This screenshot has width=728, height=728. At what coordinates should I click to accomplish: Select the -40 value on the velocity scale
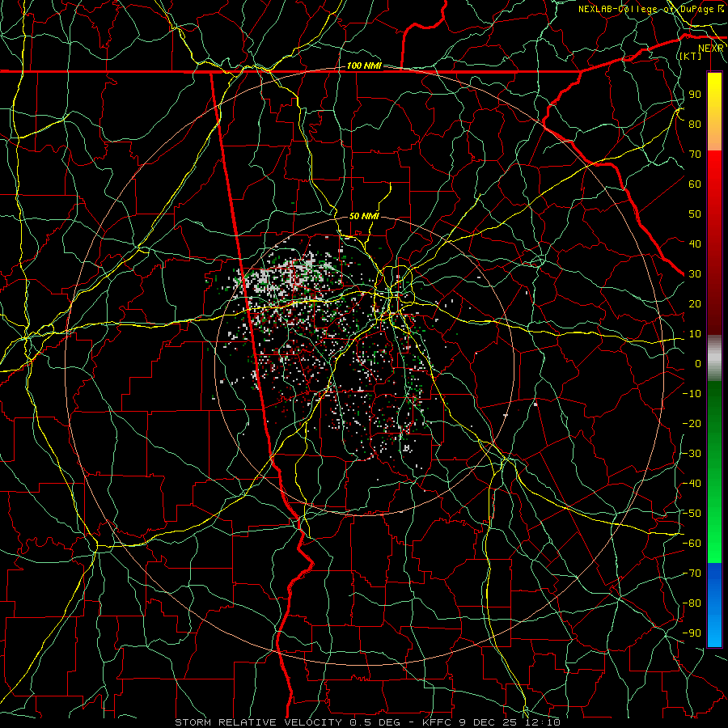pos(692,484)
